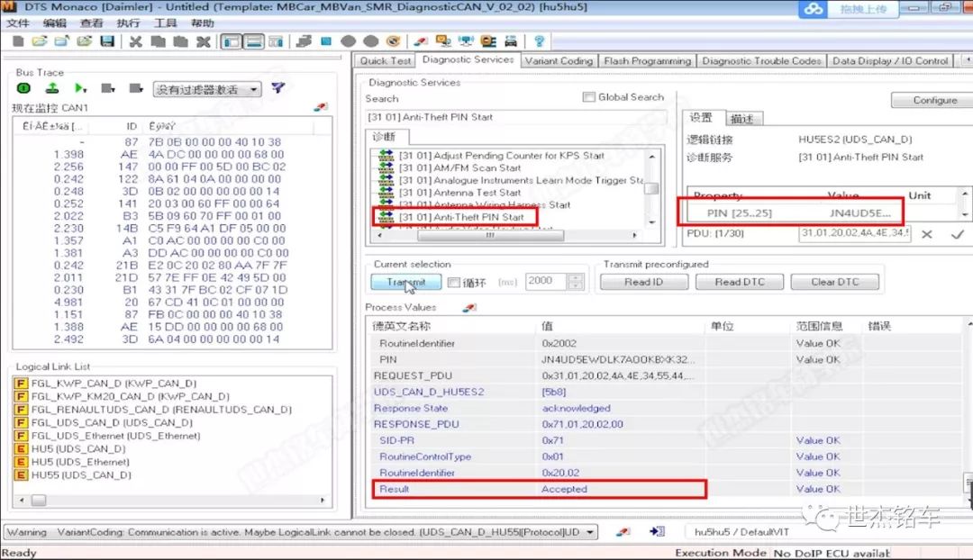The width and height of the screenshot is (973, 560).
Task: Click the Read ID button
Action: [643, 282]
